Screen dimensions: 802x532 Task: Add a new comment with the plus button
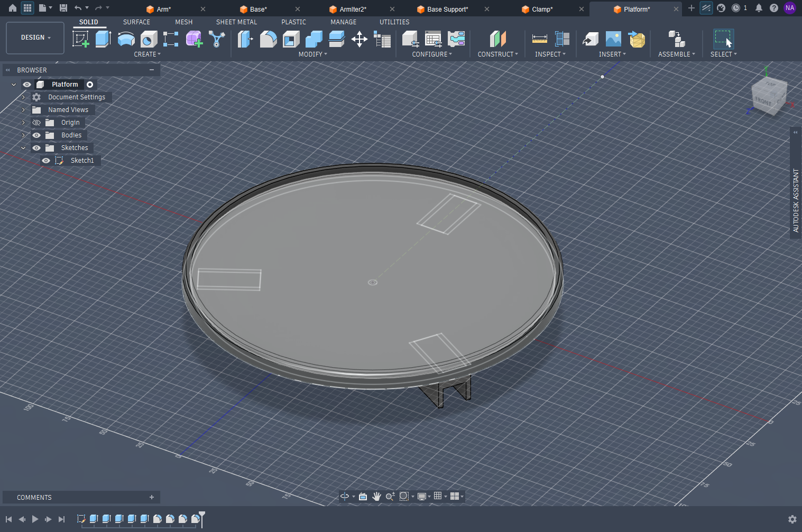pyautogui.click(x=152, y=497)
